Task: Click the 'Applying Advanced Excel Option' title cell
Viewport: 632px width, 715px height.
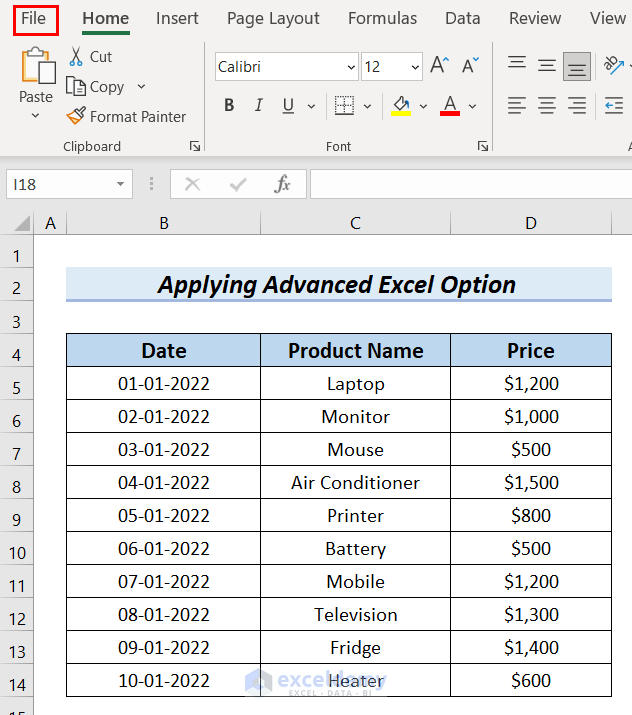Action: point(339,284)
